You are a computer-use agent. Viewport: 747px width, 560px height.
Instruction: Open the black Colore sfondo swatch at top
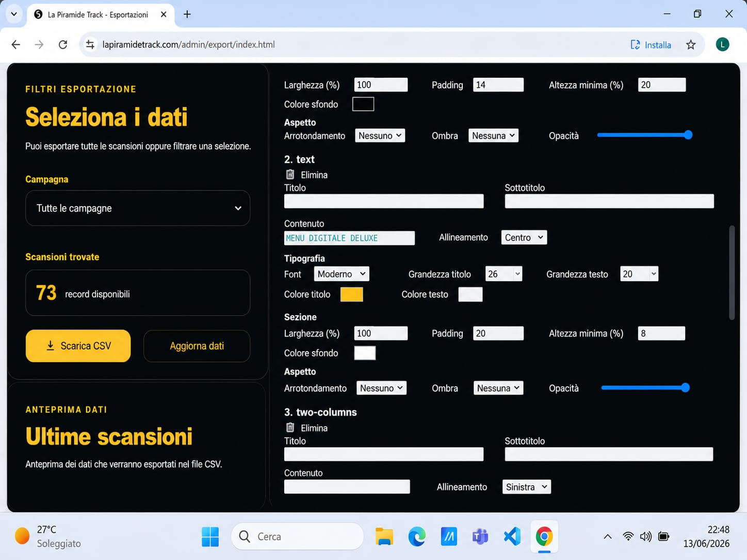[363, 104]
